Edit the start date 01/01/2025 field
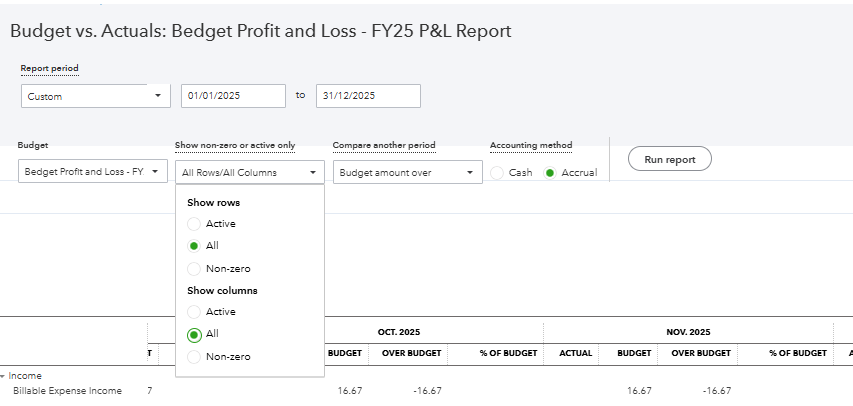The image size is (853, 406). (x=233, y=96)
